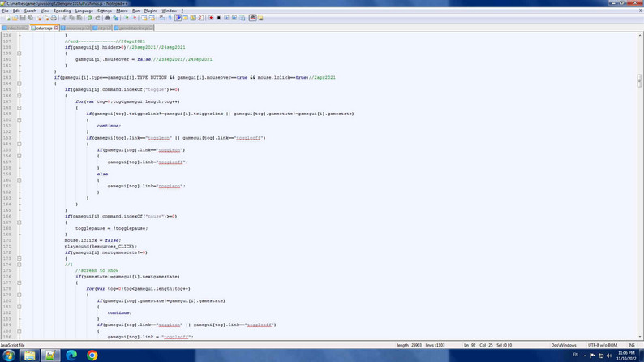Click the Find binoculars icon
Screen dimensions: 644x362
click(108, 18)
